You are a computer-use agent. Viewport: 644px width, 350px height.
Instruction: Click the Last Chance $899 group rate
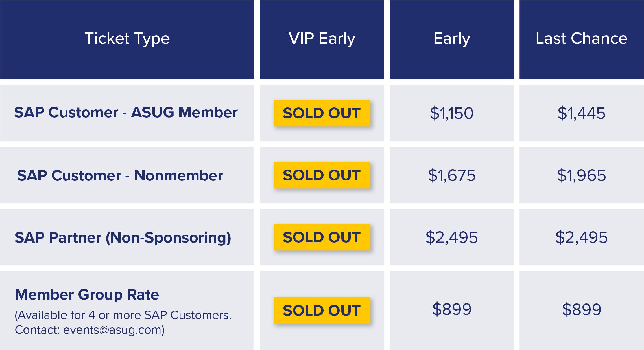point(582,309)
